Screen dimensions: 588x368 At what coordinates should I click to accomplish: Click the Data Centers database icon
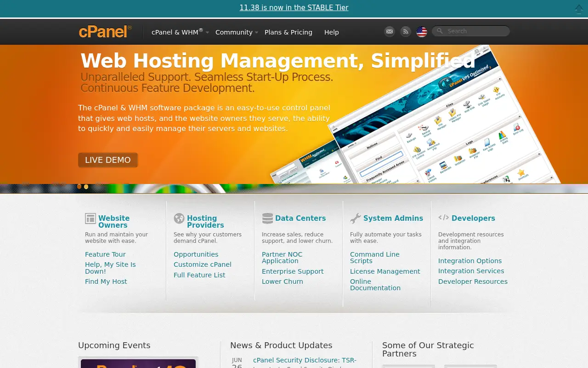267,218
